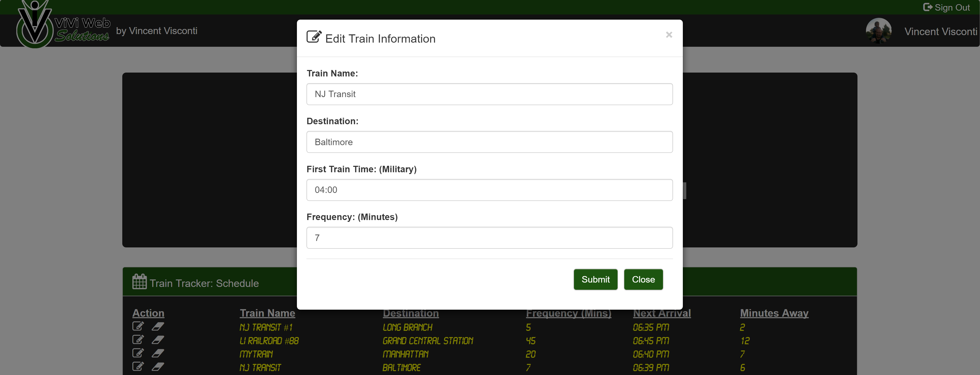Close the modal with the X button
Viewport: 980px width, 375px height.
pyautogui.click(x=669, y=35)
